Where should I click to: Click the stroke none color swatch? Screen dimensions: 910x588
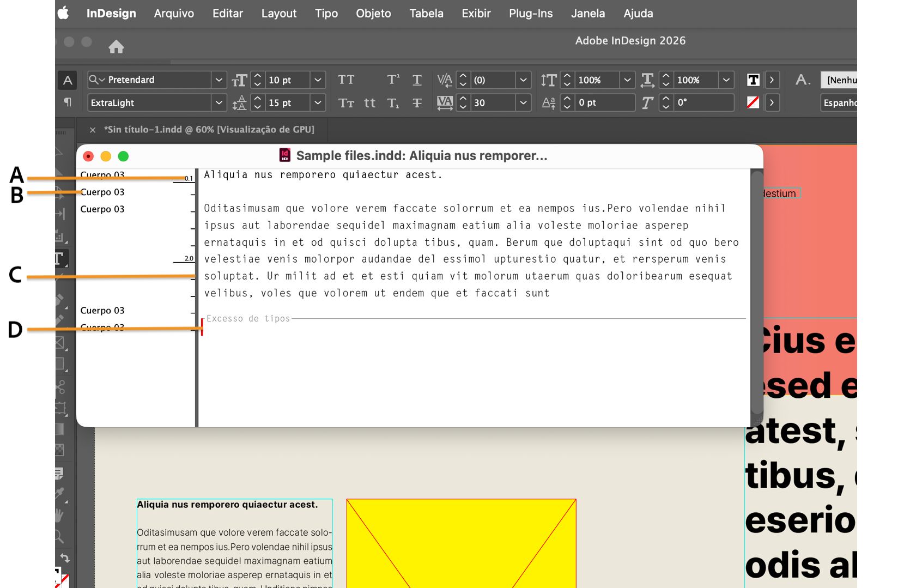click(753, 102)
